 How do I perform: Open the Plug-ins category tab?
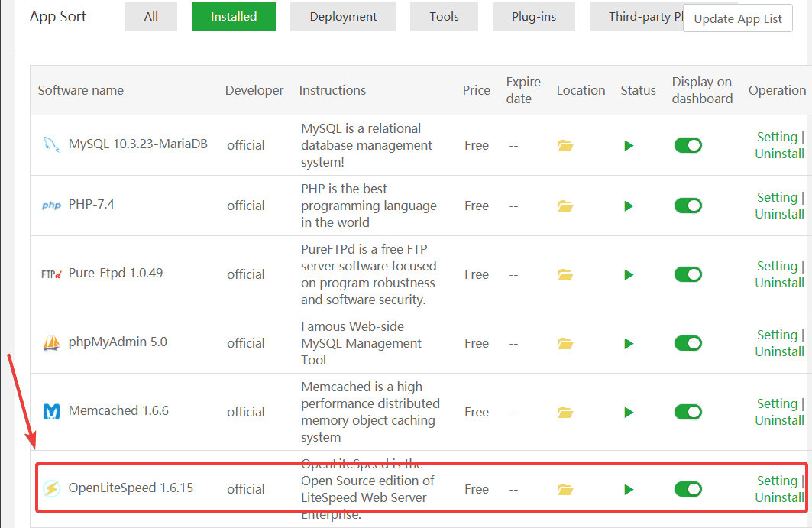pos(533,17)
